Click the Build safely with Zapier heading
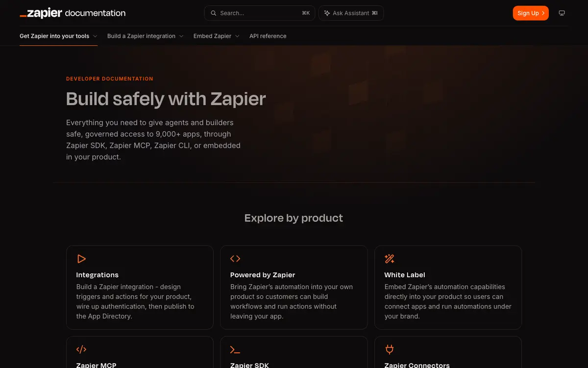The image size is (588, 368). 166,99
